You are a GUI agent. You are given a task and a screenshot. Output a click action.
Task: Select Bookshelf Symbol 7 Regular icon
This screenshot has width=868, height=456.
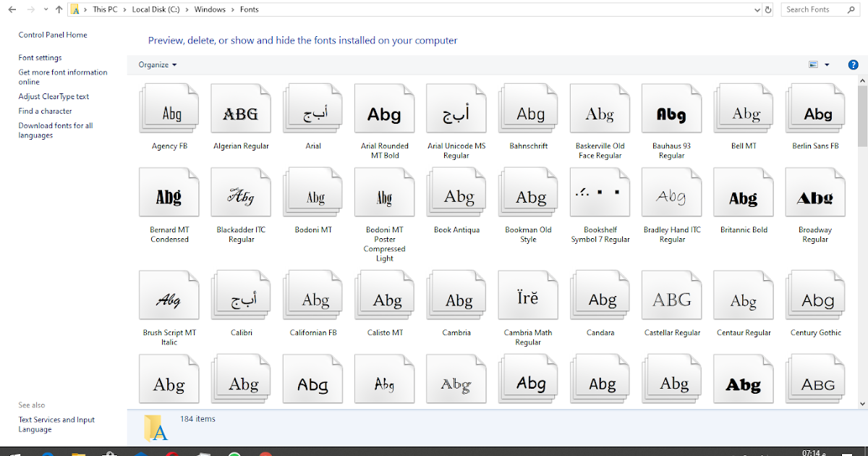600,193
